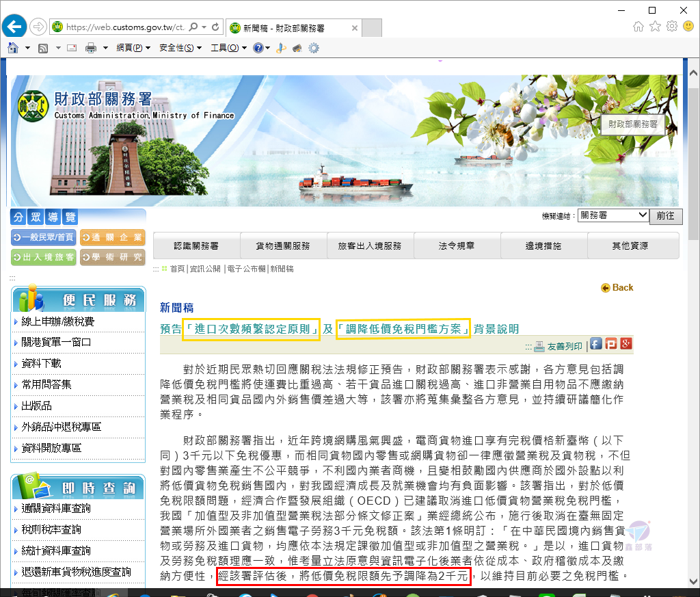Image resolution: width=700 pixels, height=597 pixels.
Task: Open 通關資料庫查詢 sidebar link
Action: (56, 509)
